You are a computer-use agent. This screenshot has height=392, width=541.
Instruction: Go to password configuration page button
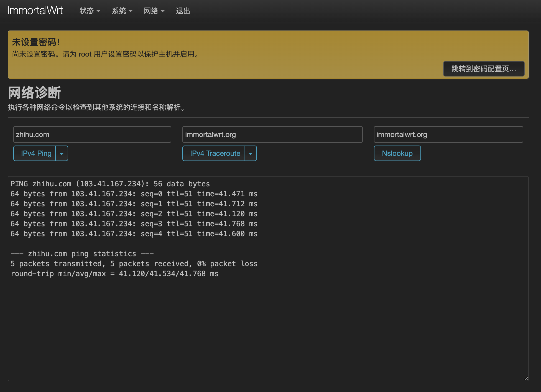[484, 69]
